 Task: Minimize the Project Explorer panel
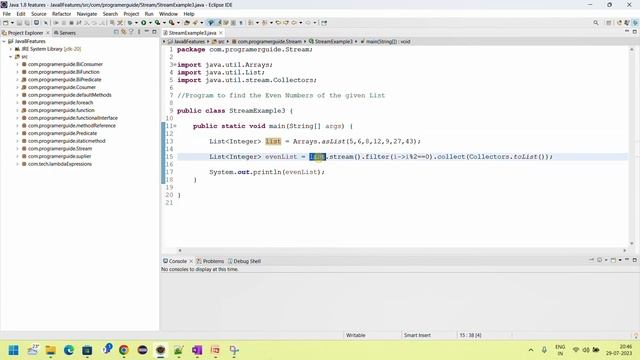click(147, 32)
